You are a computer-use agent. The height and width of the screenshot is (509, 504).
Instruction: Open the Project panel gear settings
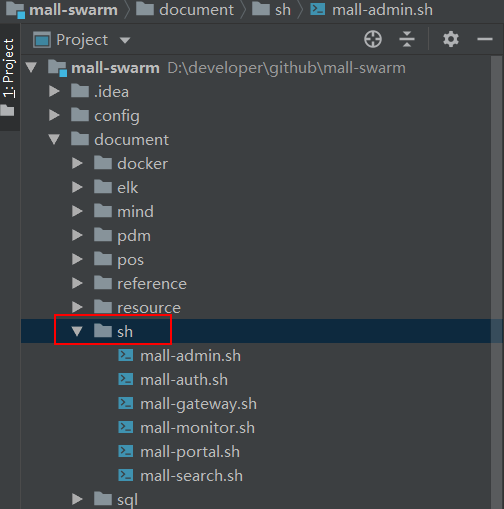[x=451, y=39]
